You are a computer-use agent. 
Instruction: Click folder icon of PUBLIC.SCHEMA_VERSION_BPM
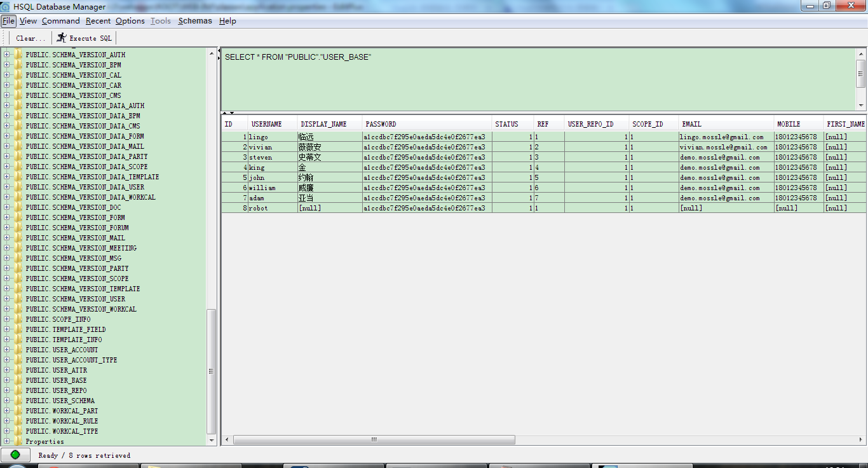(x=18, y=65)
